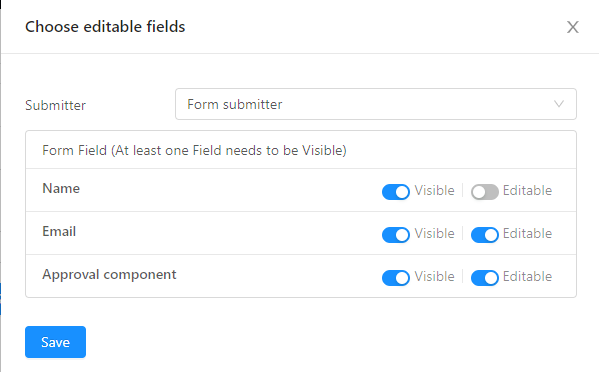Click the chevron arrow in Submitter dropdown
Image resolution: width=599 pixels, height=372 pixels.
(559, 104)
